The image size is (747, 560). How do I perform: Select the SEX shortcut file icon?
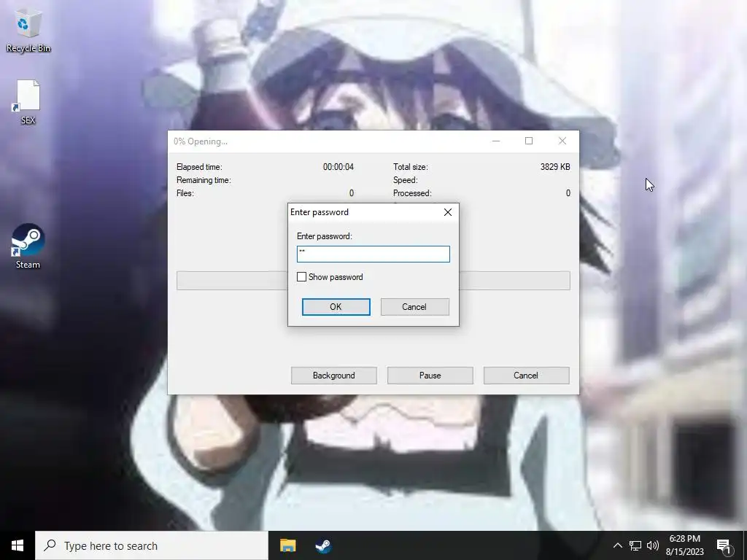28,102
